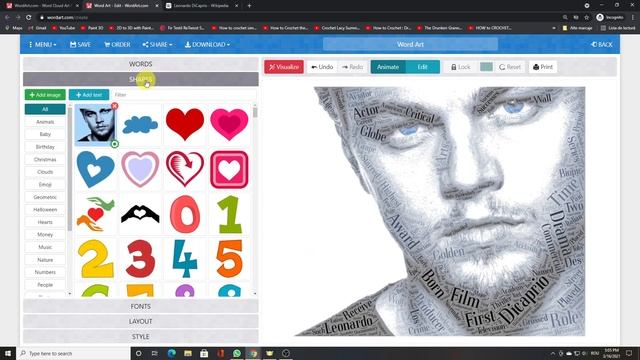Pick the pink heart shape
This screenshot has height=360, width=640.
tap(229, 124)
